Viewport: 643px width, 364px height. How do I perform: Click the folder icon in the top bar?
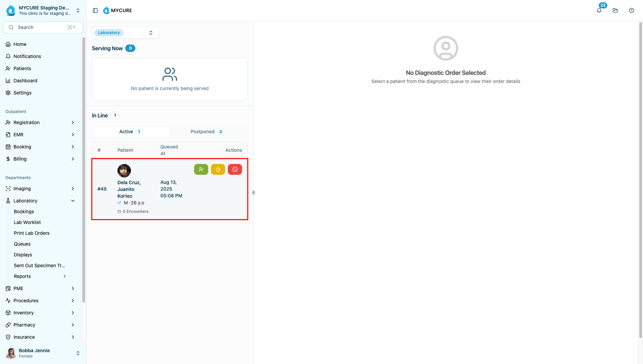click(x=615, y=10)
